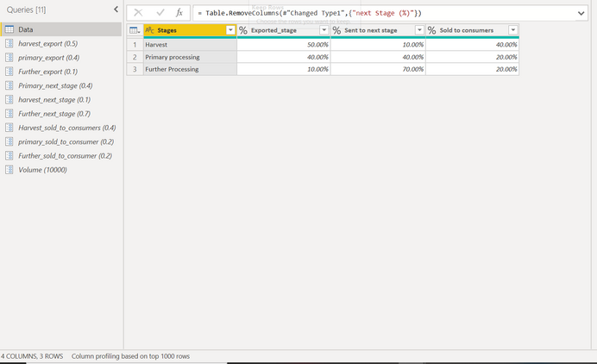Expand the formula bar with the down chevron
597x364 pixels.
[x=581, y=13]
